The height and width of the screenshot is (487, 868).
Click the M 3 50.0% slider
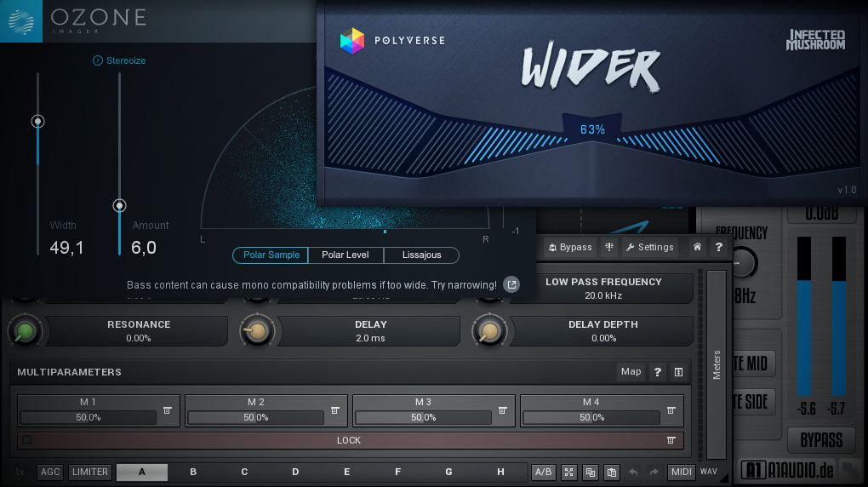click(424, 418)
